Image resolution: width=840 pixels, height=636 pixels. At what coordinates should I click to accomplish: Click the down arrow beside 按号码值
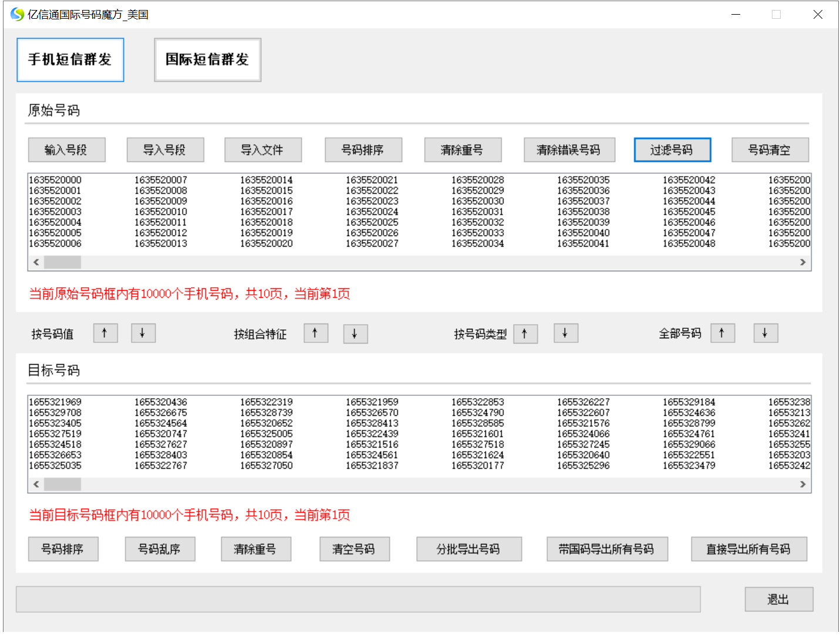pyautogui.click(x=143, y=333)
